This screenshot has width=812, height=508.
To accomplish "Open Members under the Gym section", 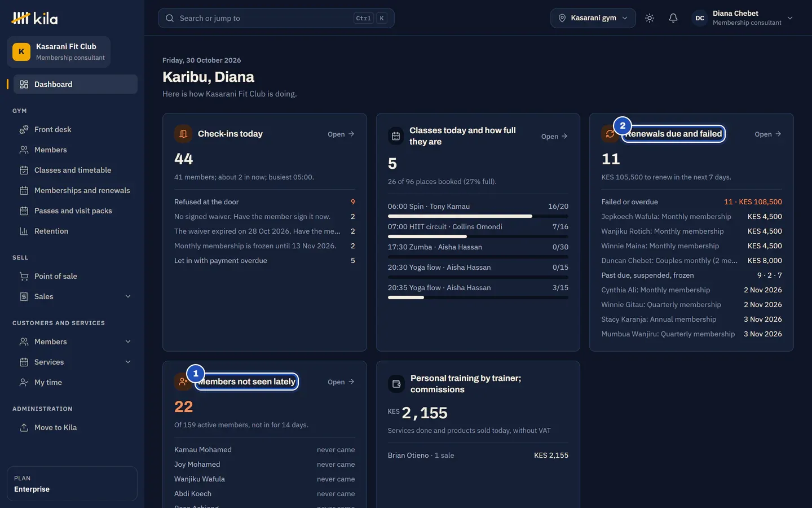I will [x=76, y=150].
